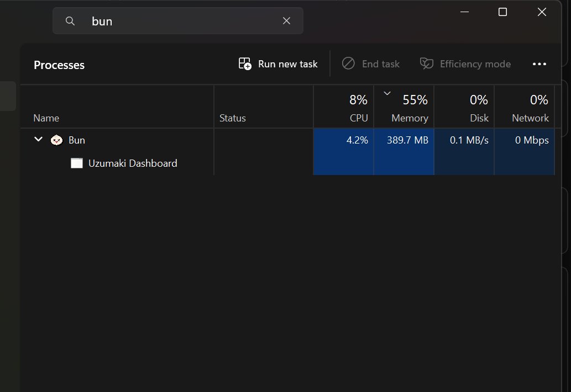This screenshot has height=392, width=571.
Task: Click the Uzumaki Dashboard window icon
Action: (x=76, y=163)
